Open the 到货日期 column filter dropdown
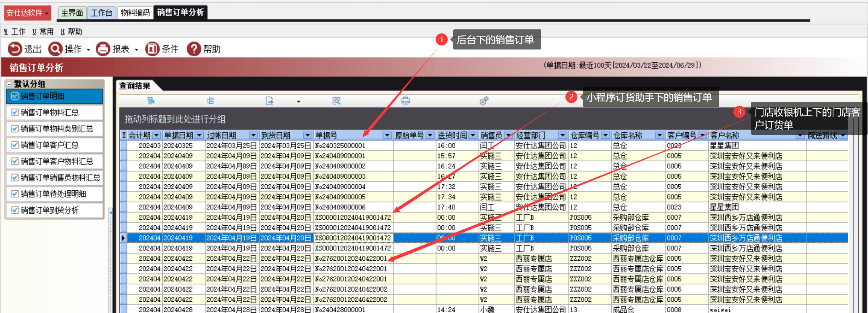 (307, 136)
